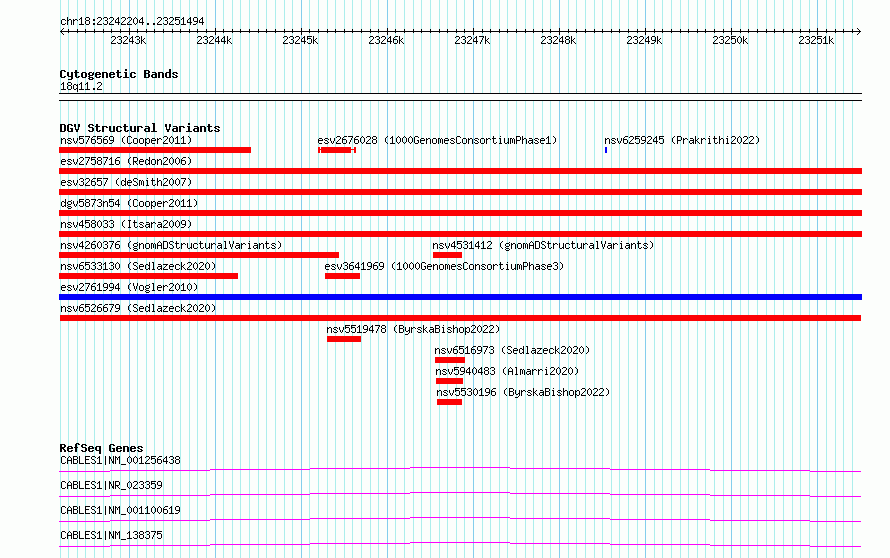890x558 pixels.
Task: Open the dgv5873n54 (Cooper2011) variant label
Action: coord(129,203)
